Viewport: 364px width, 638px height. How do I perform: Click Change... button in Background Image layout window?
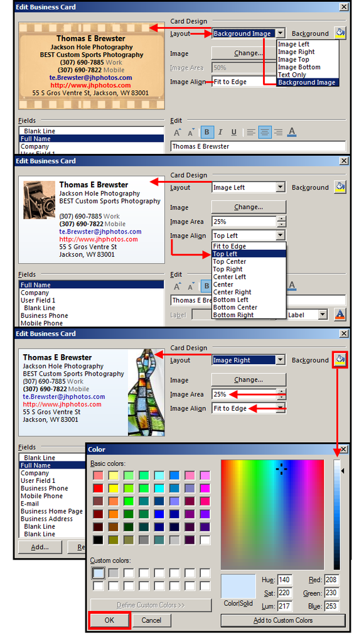click(249, 53)
